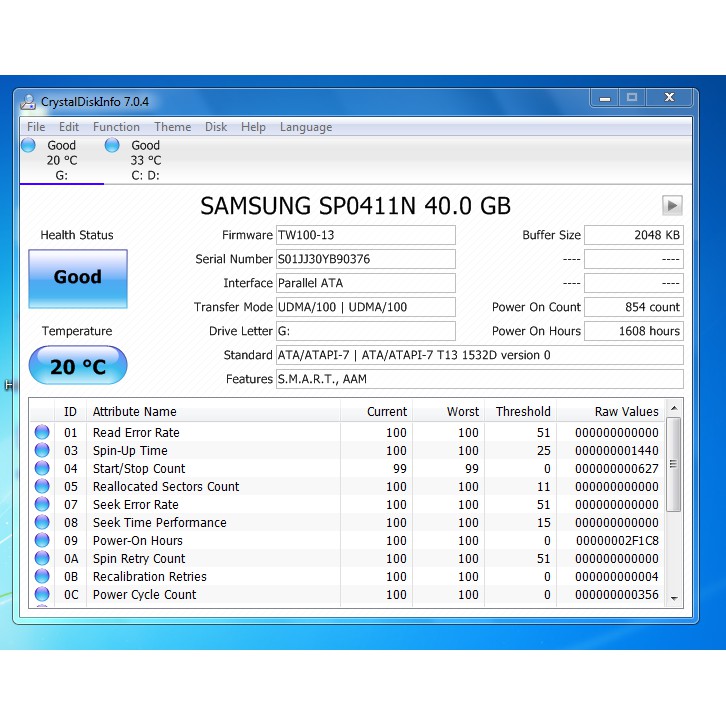
Task: Click the Buffer Size field 2048 KB
Action: point(634,235)
